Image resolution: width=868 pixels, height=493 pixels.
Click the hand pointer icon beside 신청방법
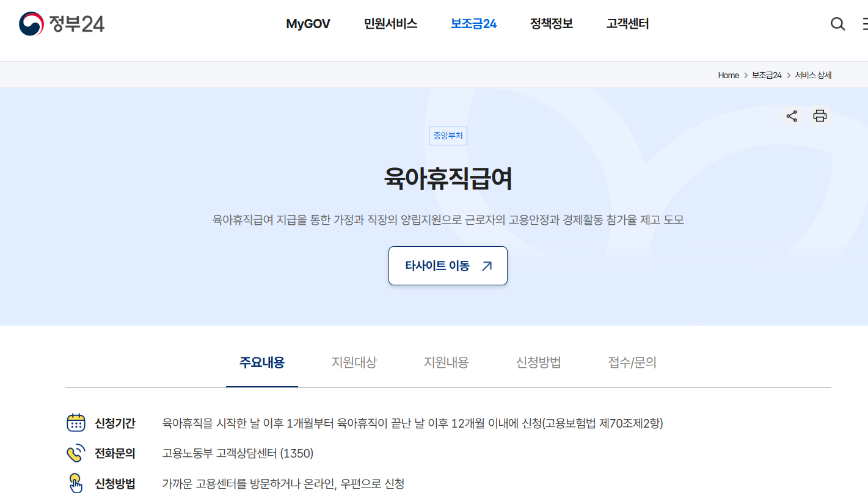tap(76, 483)
